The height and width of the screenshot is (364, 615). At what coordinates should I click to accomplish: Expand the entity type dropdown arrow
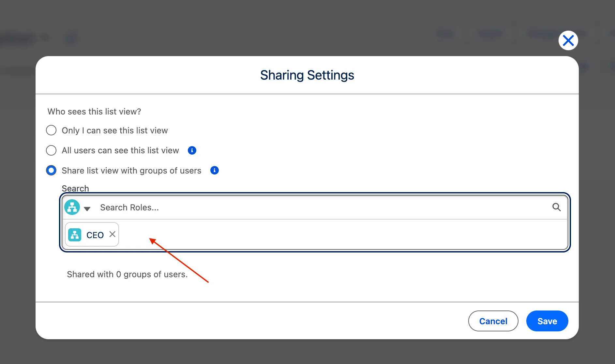click(x=87, y=209)
